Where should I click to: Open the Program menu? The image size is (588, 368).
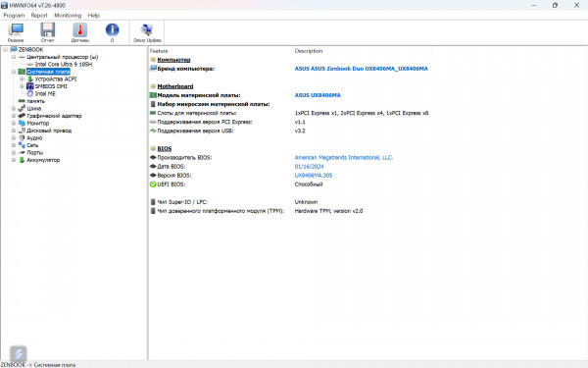(x=14, y=16)
